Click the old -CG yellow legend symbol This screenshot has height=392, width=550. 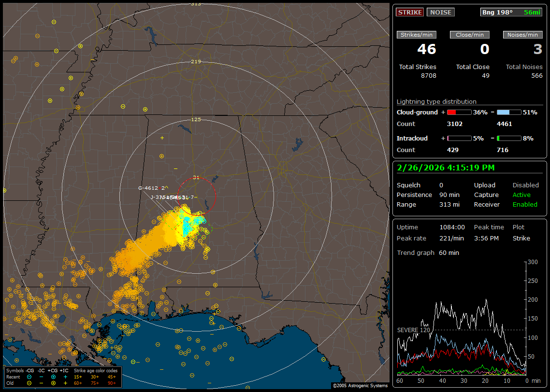click(29, 383)
